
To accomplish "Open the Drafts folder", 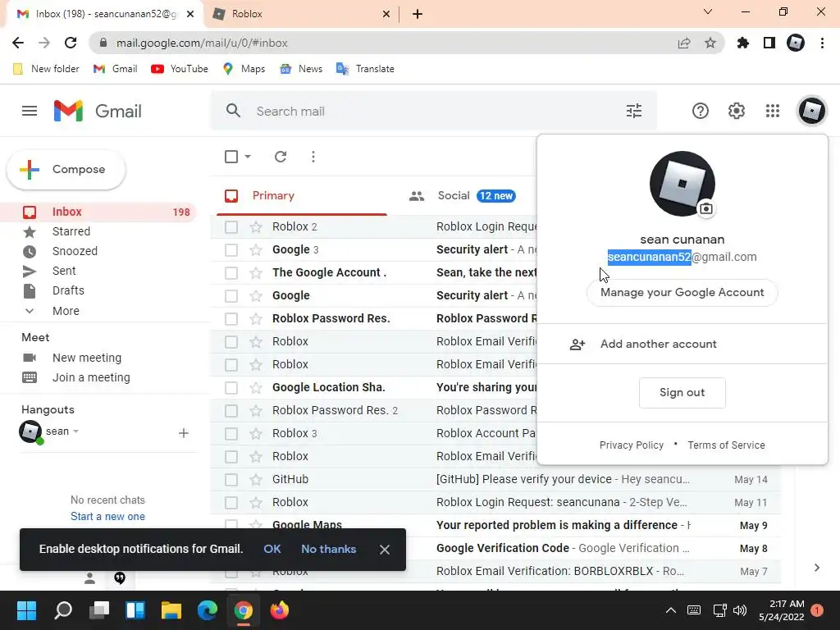I will tap(68, 291).
